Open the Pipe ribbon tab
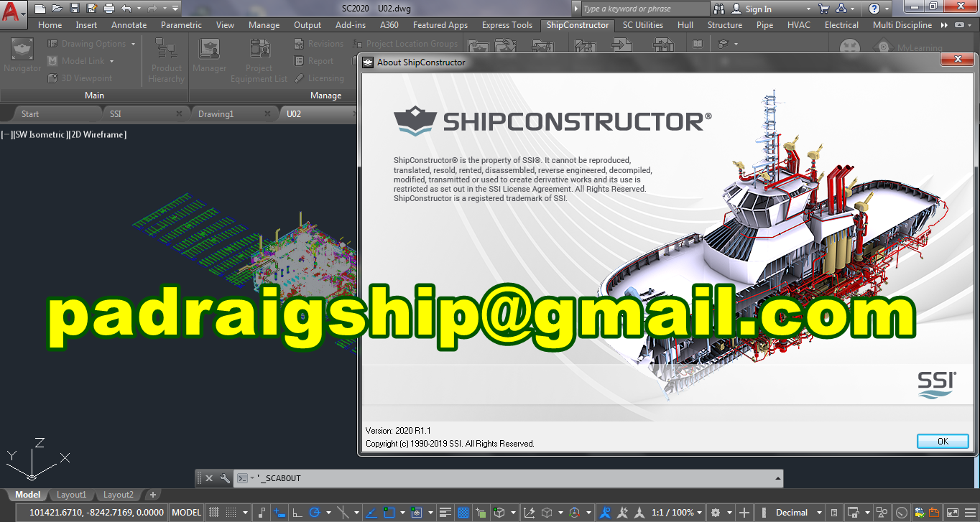 (x=764, y=24)
